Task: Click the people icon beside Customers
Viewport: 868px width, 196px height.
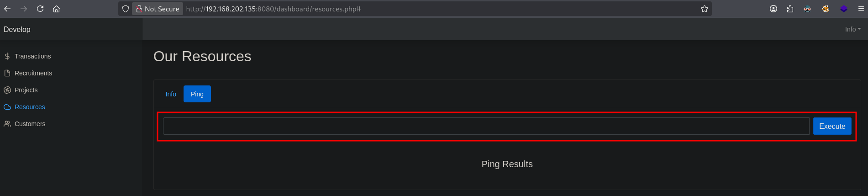Action: (x=7, y=124)
